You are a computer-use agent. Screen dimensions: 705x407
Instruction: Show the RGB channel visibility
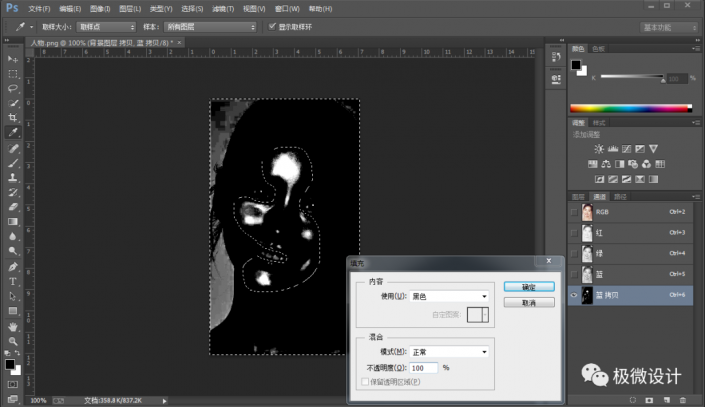575,212
